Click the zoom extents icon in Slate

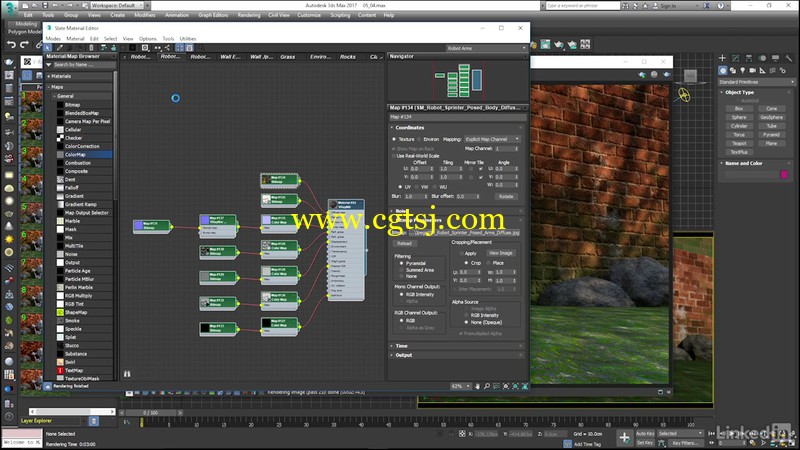(506, 386)
